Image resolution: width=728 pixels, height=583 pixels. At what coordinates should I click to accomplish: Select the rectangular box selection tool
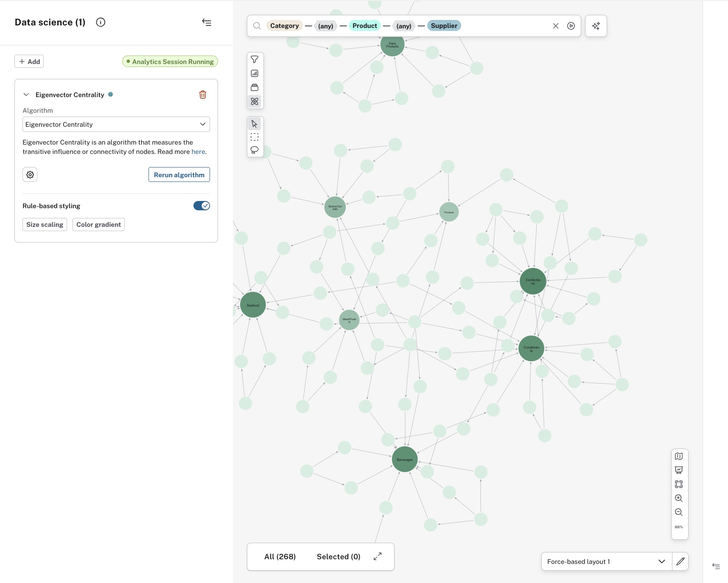pyautogui.click(x=255, y=137)
